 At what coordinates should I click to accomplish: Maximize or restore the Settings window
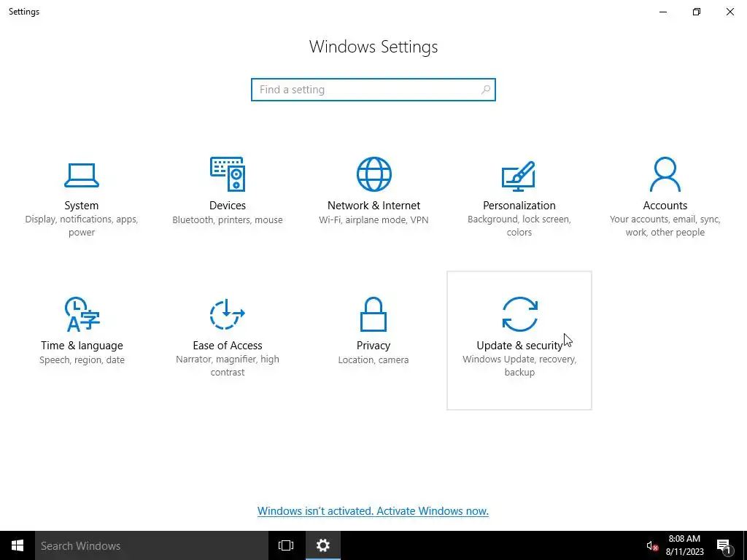[697, 12]
